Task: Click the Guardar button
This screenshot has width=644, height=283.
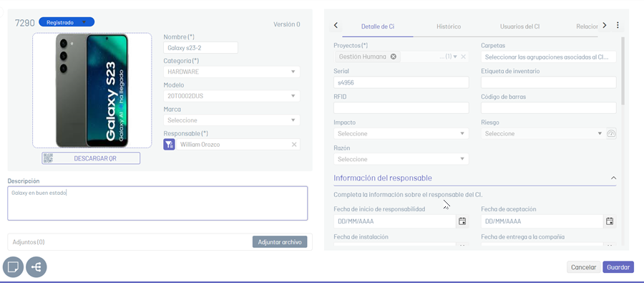Action: coord(618,267)
